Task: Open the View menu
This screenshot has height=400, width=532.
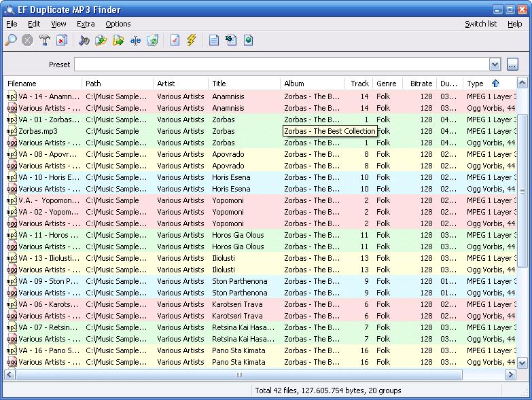Action: tap(58, 24)
